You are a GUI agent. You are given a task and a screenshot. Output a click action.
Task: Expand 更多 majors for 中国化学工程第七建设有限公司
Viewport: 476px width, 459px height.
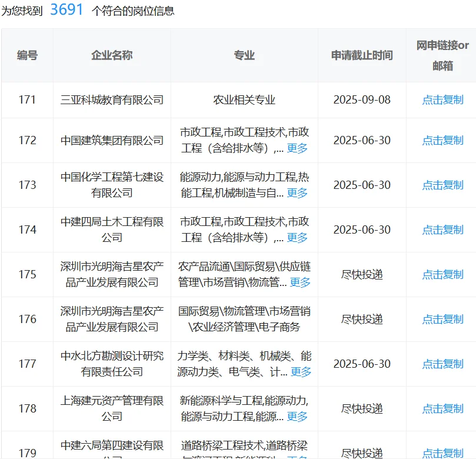[x=297, y=193]
